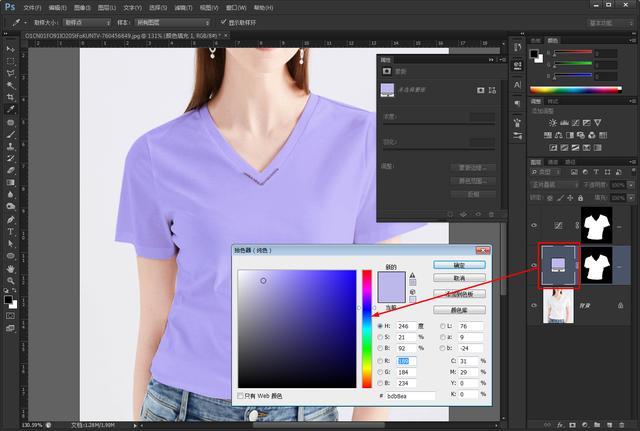640x431 pixels.
Task: Select the S radio button in color picker
Action: (x=380, y=337)
